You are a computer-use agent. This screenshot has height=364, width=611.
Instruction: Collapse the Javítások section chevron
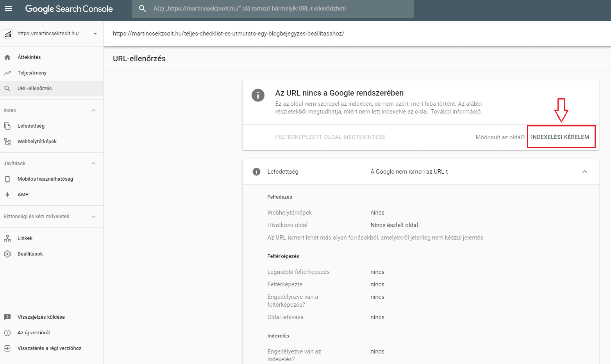click(x=93, y=163)
